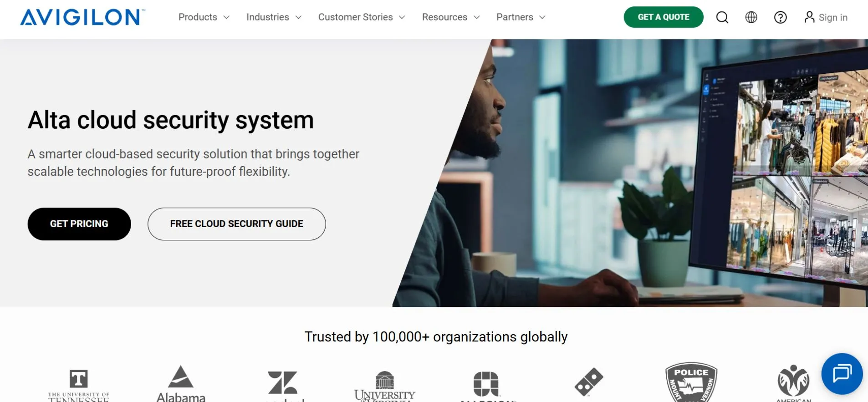Expand the Industries chevron
The width and height of the screenshot is (868, 402).
298,17
